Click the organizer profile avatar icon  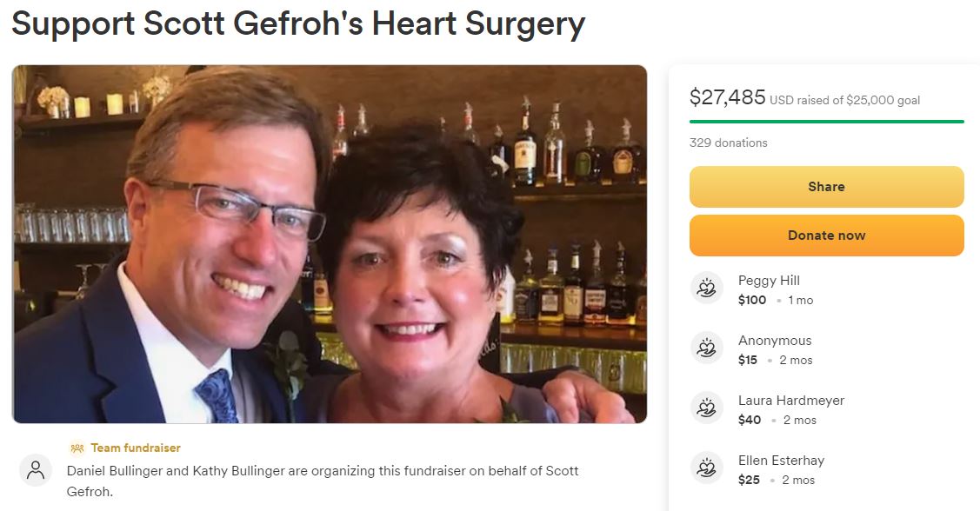click(36, 470)
